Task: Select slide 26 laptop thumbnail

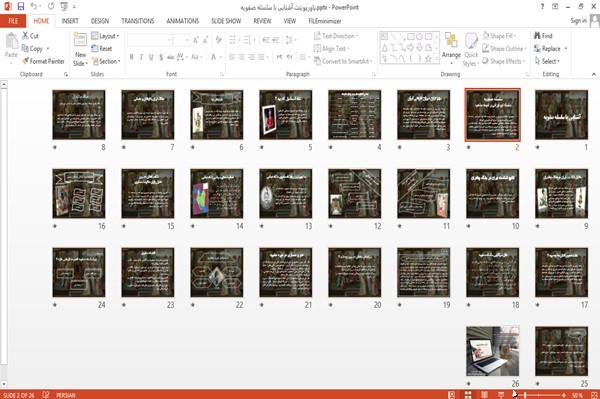Action: [492, 351]
